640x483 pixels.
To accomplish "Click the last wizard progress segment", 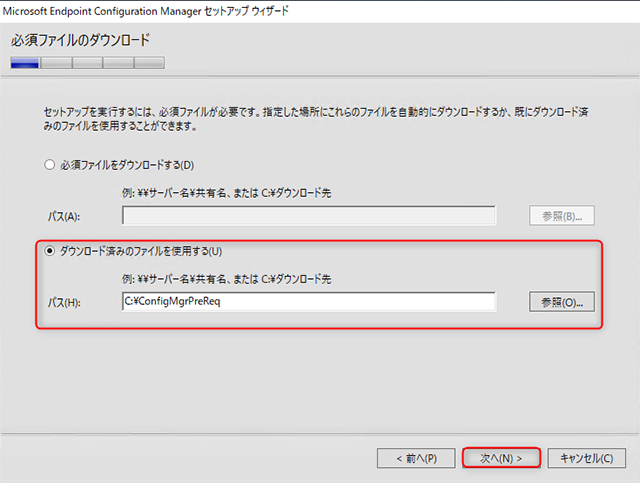I will tap(149, 63).
